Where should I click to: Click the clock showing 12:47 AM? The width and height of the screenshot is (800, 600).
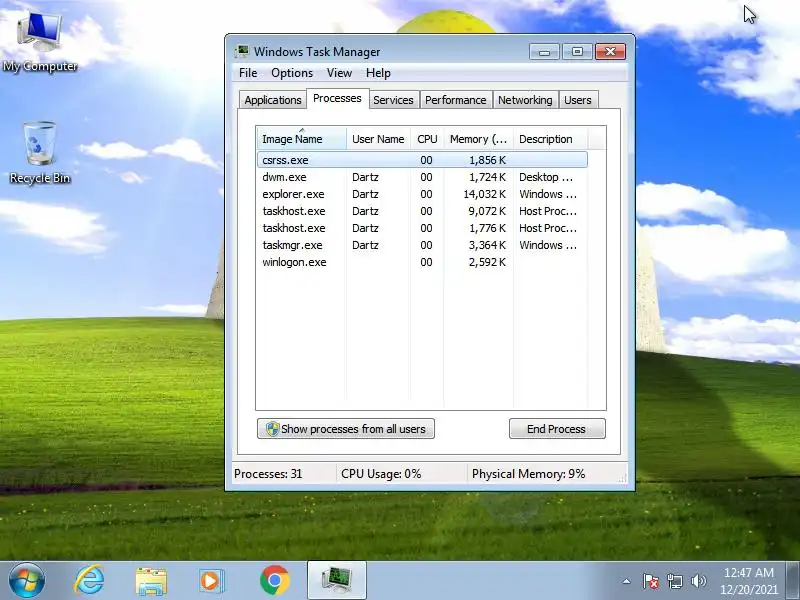point(748,572)
